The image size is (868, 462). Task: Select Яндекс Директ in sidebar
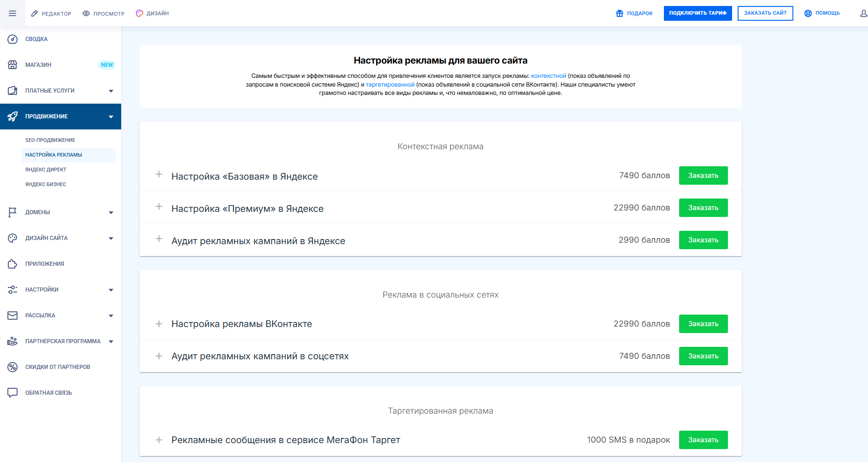click(46, 170)
